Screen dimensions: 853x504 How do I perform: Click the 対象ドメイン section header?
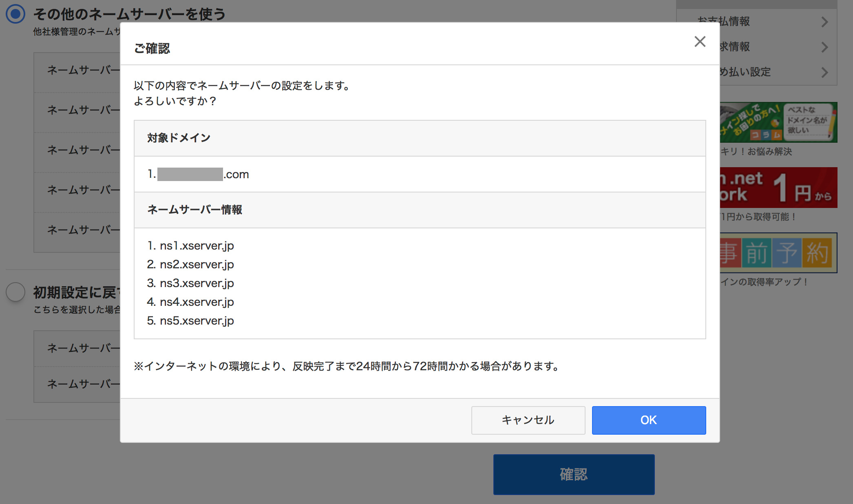pyautogui.click(x=420, y=138)
